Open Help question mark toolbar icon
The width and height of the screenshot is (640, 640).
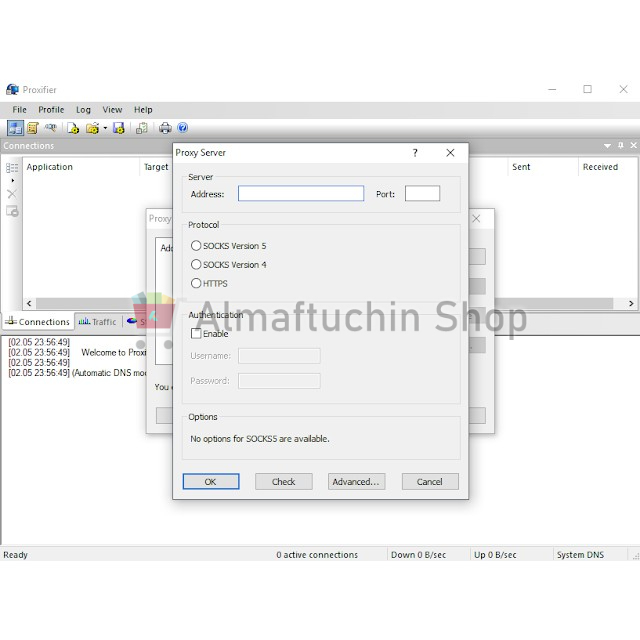tap(182, 128)
